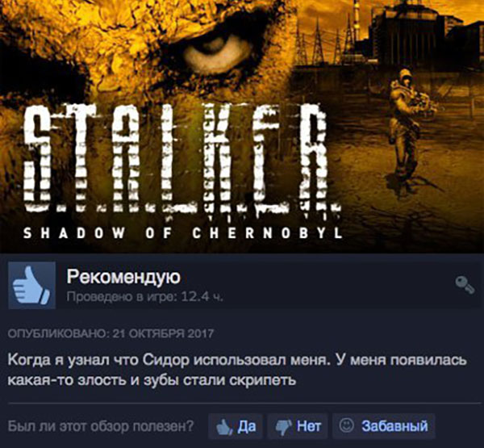Click the second review line mentioning злость
Viewport: 484px width, 448px height.
[152, 380]
